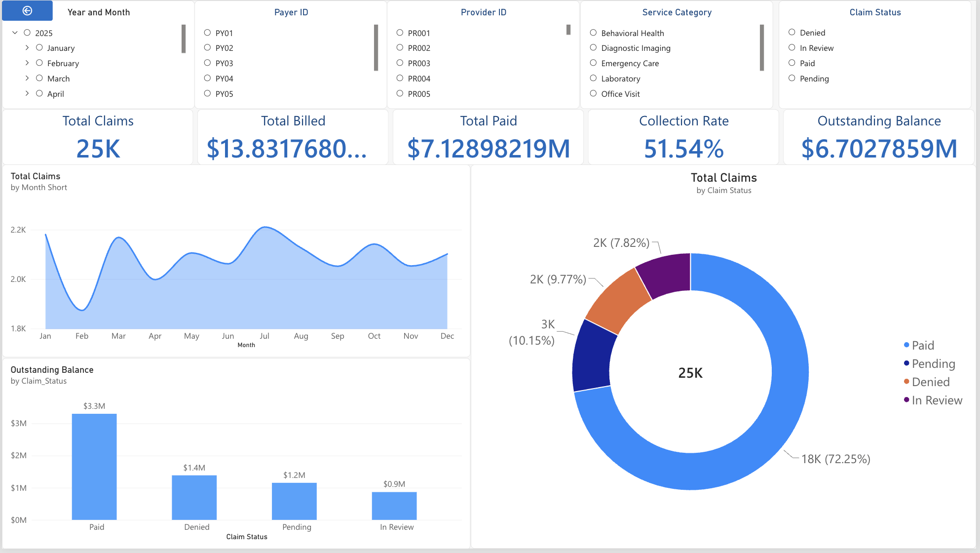Select the March radio button
The width and height of the screenshot is (980, 553).
[39, 78]
